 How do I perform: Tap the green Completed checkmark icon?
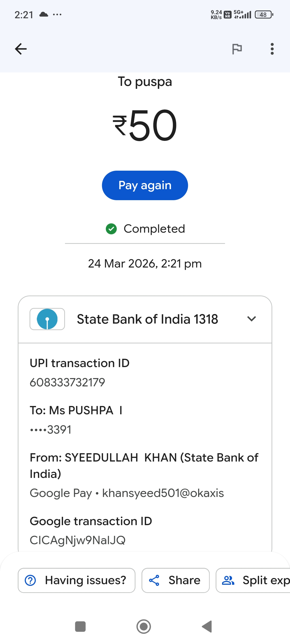(x=111, y=229)
